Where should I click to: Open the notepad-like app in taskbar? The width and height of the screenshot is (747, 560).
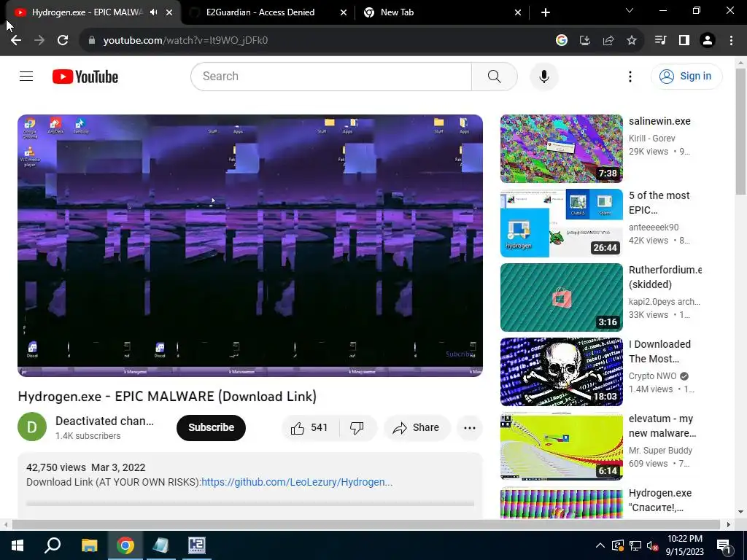pos(160,545)
